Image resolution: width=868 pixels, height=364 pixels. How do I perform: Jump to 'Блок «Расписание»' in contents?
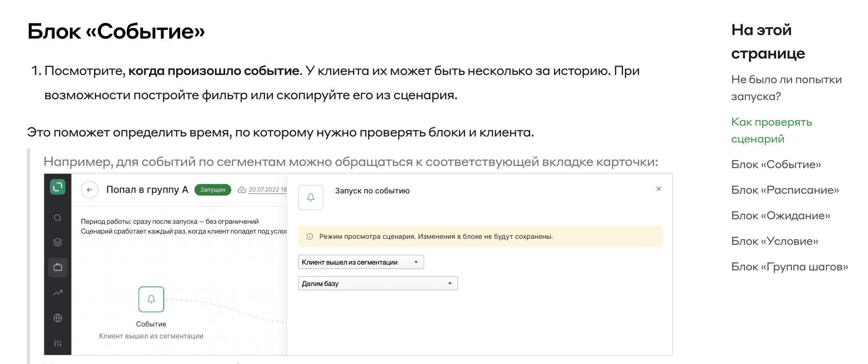(x=785, y=190)
